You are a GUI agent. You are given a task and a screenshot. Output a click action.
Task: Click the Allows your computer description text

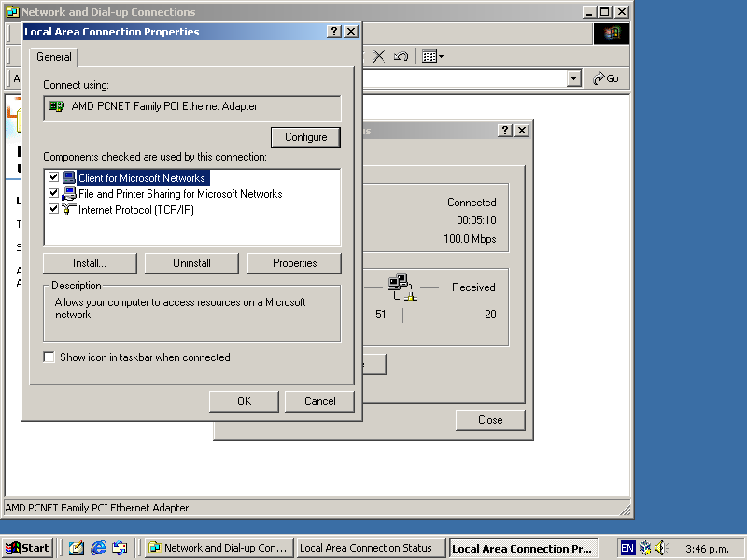point(180,308)
